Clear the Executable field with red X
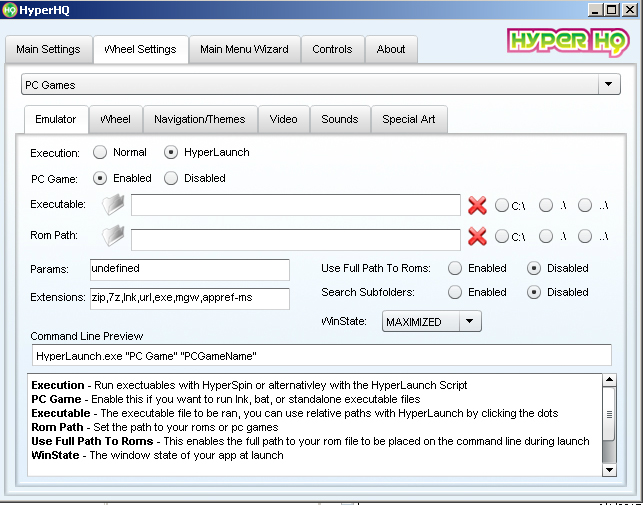643x505 pixels. pos(477,205)
